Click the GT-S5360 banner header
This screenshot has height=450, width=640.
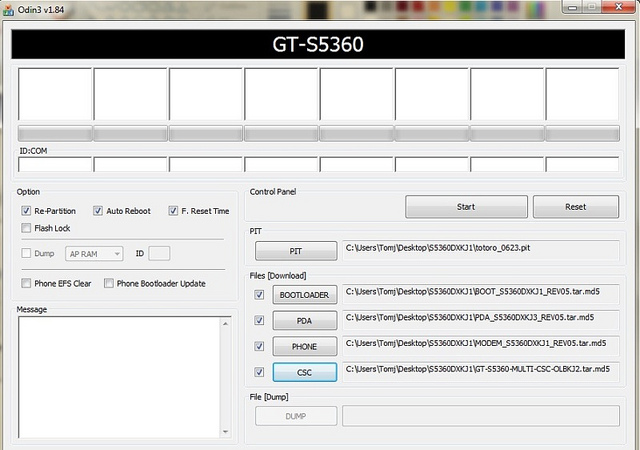click(318, 44)
